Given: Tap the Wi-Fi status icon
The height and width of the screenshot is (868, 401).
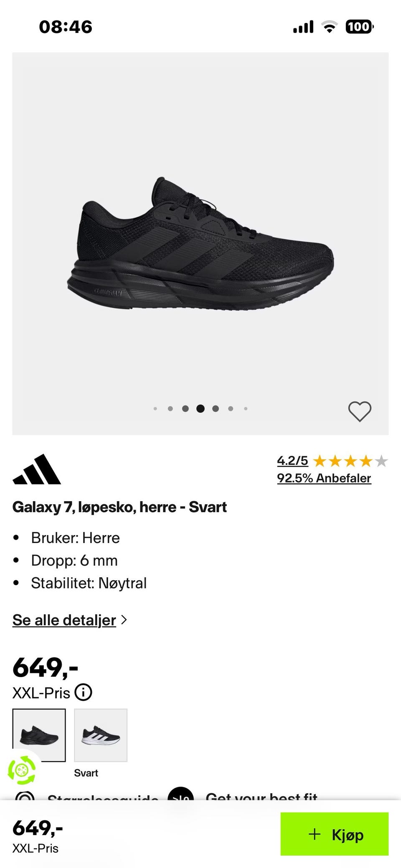Looking at the screenshot, I should click(x=329, y=27).
